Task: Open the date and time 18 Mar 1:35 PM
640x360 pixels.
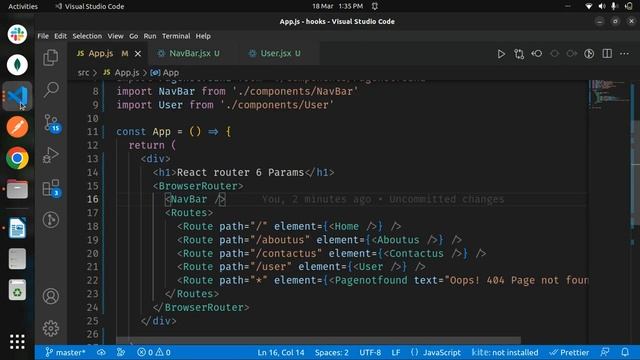Action: click(337, 6)
